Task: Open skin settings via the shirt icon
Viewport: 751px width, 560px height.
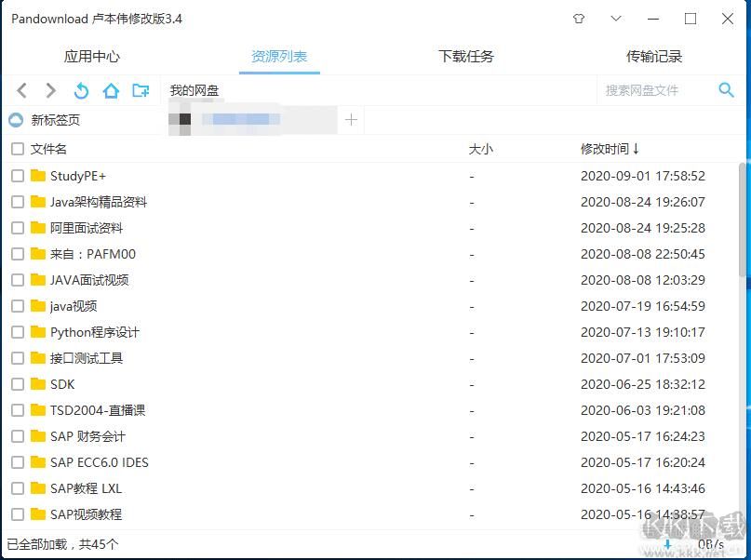Action: [578, 19]
